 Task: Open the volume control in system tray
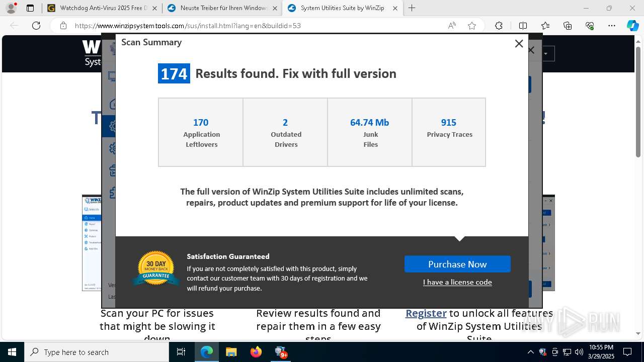point(579,352)
